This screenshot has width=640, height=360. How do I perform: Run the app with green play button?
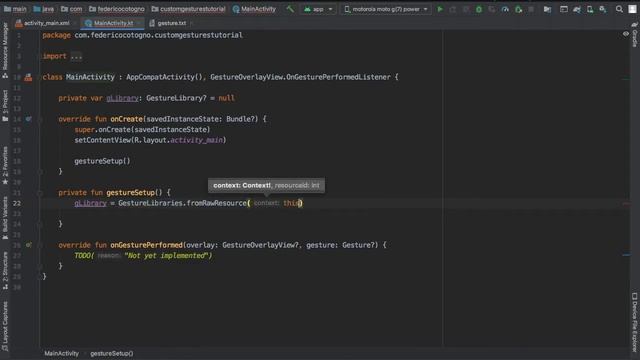pyautogui.click(x=440, y=9)
